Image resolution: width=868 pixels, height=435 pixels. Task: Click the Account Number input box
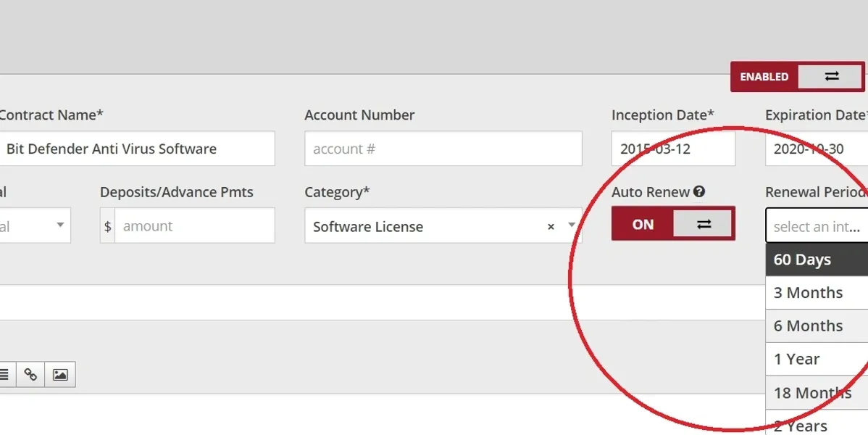[443, 149]
